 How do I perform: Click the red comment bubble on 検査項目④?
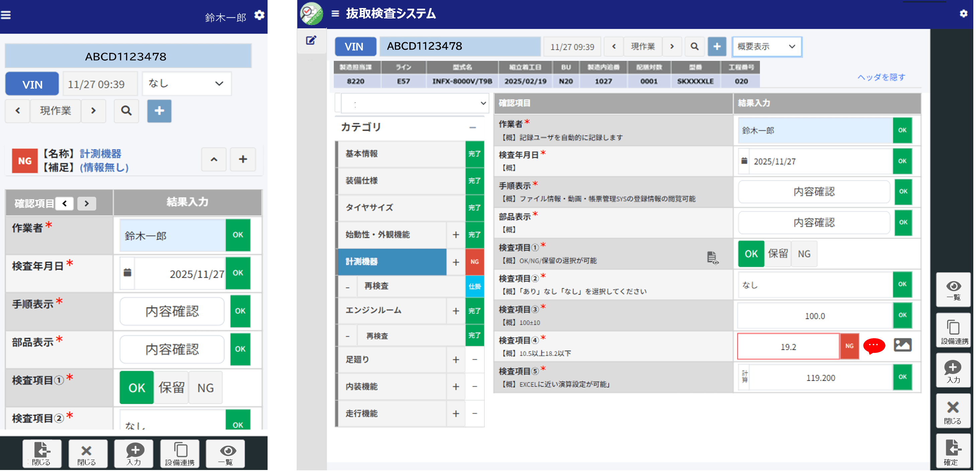[x=874, y=345]
